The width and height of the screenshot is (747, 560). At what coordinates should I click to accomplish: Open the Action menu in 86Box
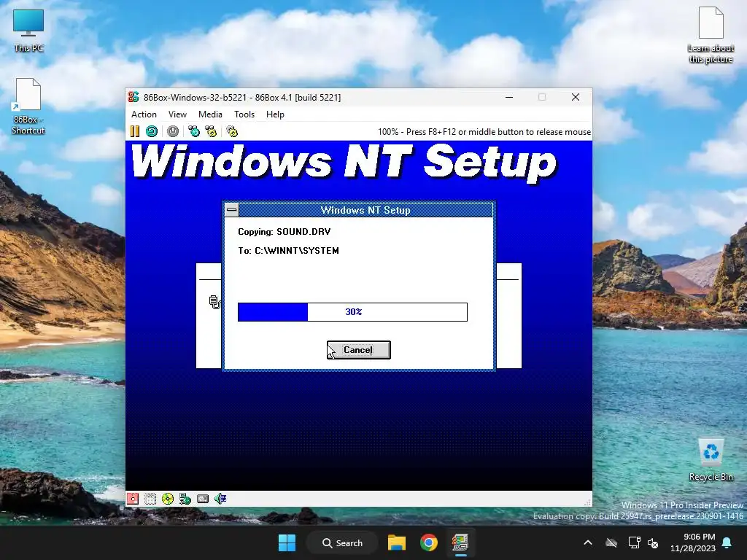point(144,114)
